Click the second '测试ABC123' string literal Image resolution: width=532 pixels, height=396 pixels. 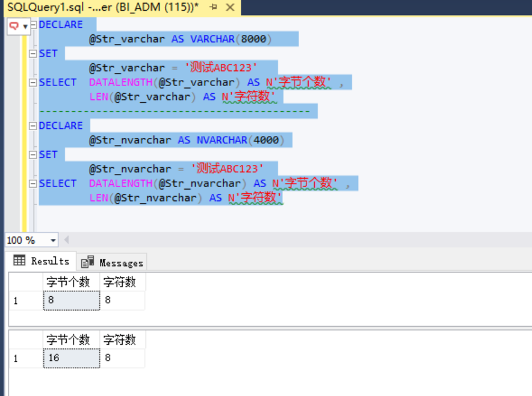(x=227, y=169)
